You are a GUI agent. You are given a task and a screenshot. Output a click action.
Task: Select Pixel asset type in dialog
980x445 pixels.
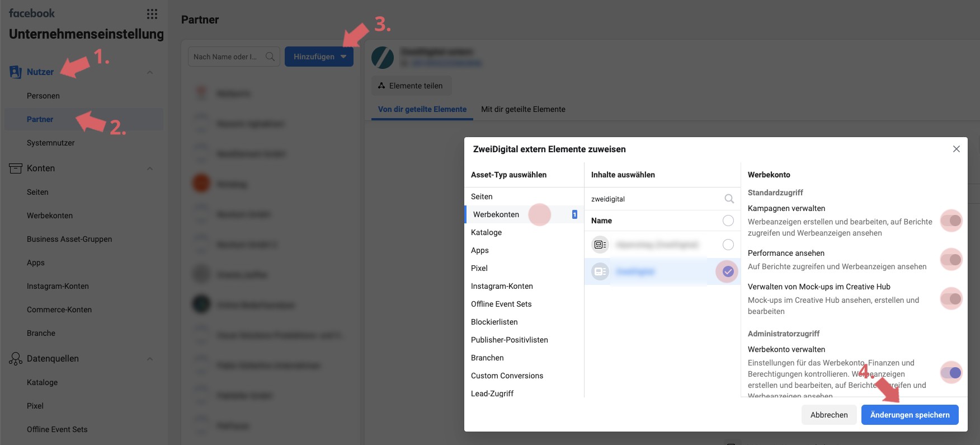tap(479, 268)
